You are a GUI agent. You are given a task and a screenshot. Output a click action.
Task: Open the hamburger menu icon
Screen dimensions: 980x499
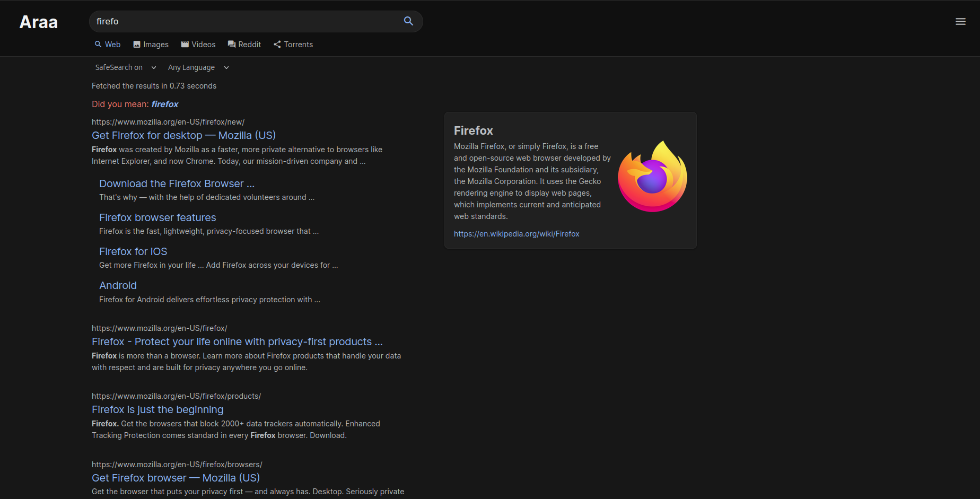click(x=960, y=22)
